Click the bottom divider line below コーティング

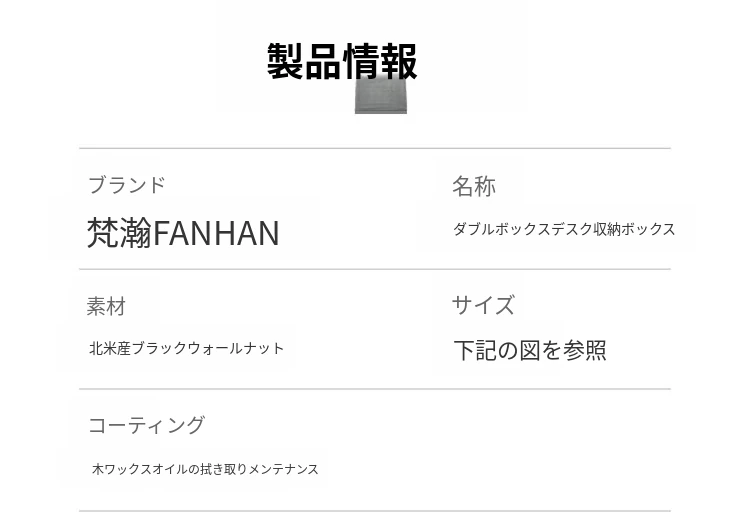tap(374, 511)
